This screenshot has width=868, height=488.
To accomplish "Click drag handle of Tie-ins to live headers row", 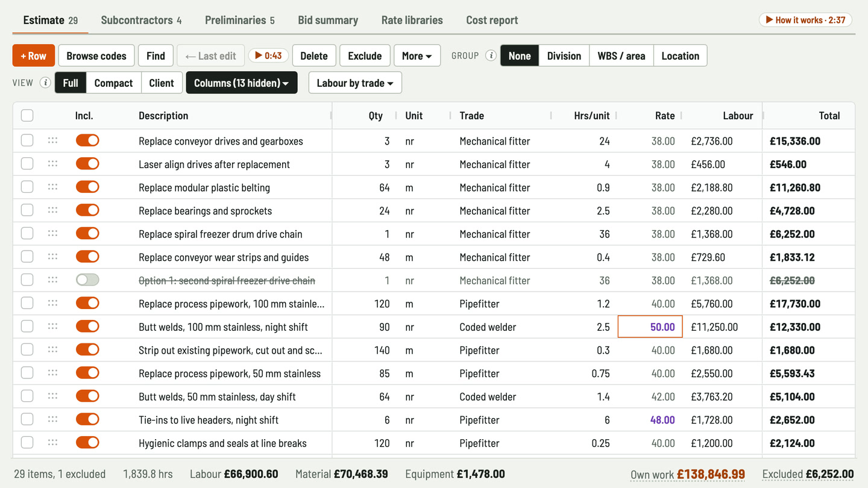I will (52, 419).
